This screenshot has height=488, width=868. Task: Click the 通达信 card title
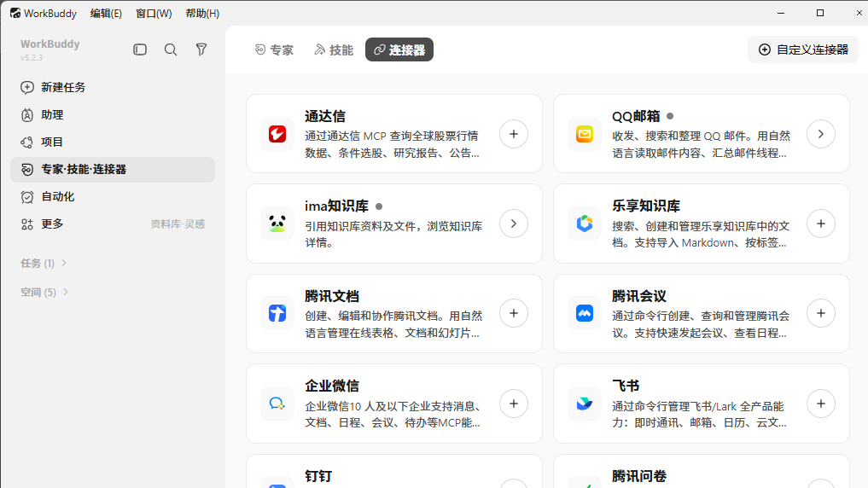click(325, 116)
